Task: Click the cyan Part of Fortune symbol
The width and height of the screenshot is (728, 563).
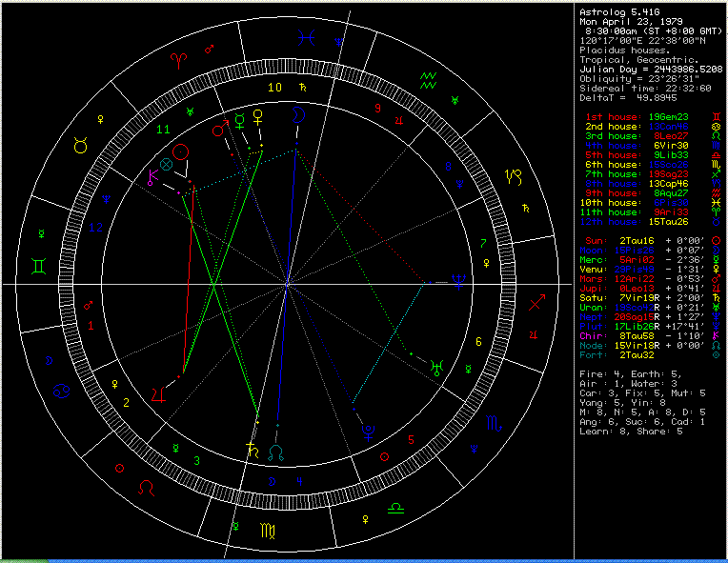Action: (x=168, y=165)
